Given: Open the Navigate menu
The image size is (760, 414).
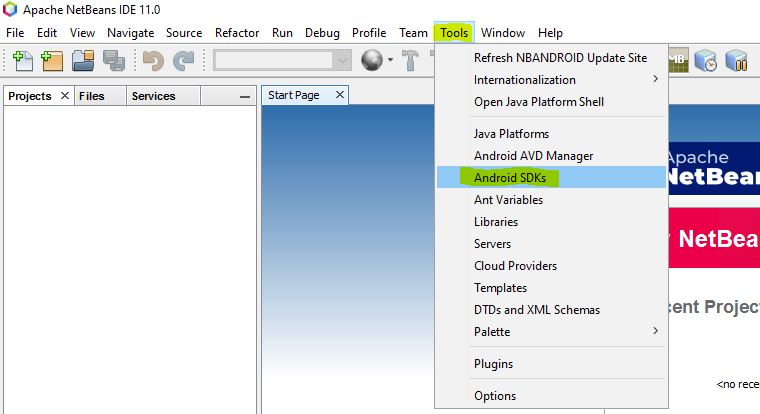Looking at the screenshot, I should coord(130,33).
